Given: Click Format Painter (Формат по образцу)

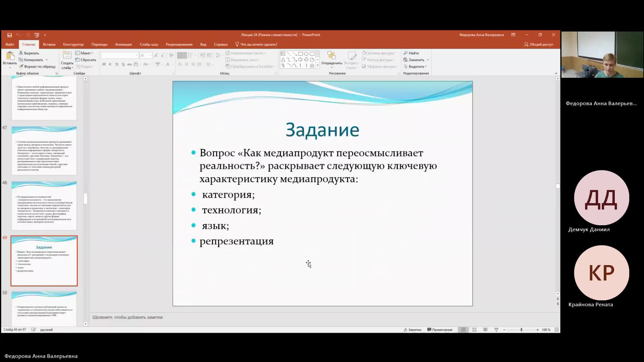Looking at the screenshot, I should coord(37,66).
